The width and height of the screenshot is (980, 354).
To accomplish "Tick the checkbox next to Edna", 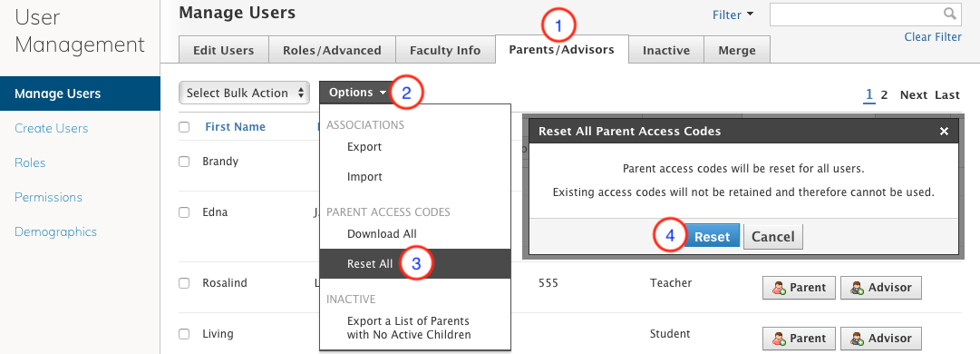I will 184,212.
